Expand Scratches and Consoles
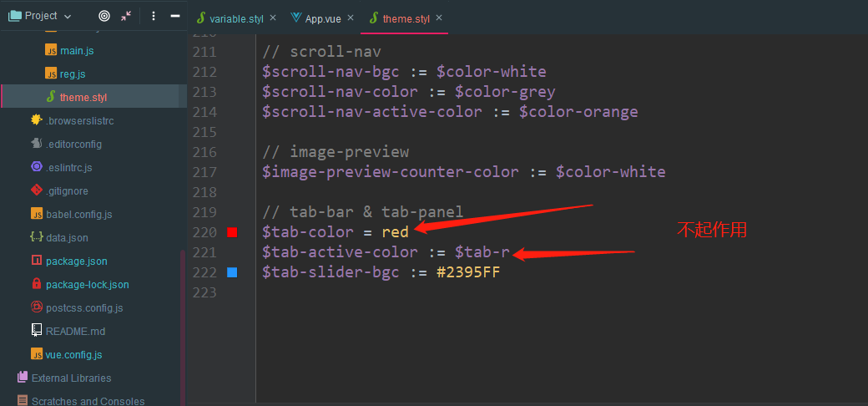 [88, 401]
